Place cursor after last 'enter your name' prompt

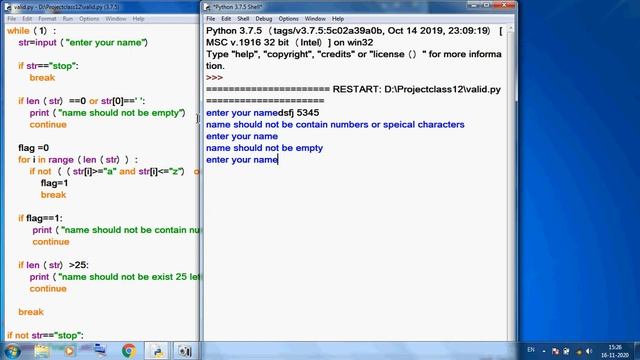tap(278, 160)
